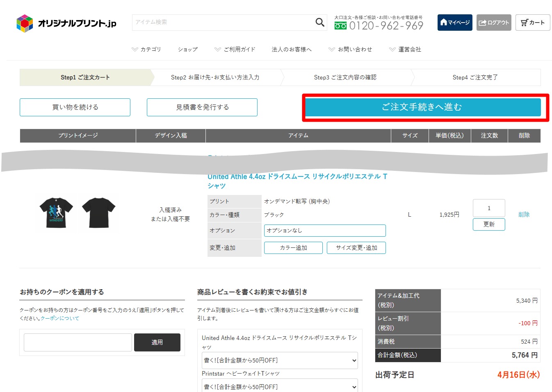Proceed with ご注文手続きへ進む button
The image size is (552, 392).
[422, 107]
